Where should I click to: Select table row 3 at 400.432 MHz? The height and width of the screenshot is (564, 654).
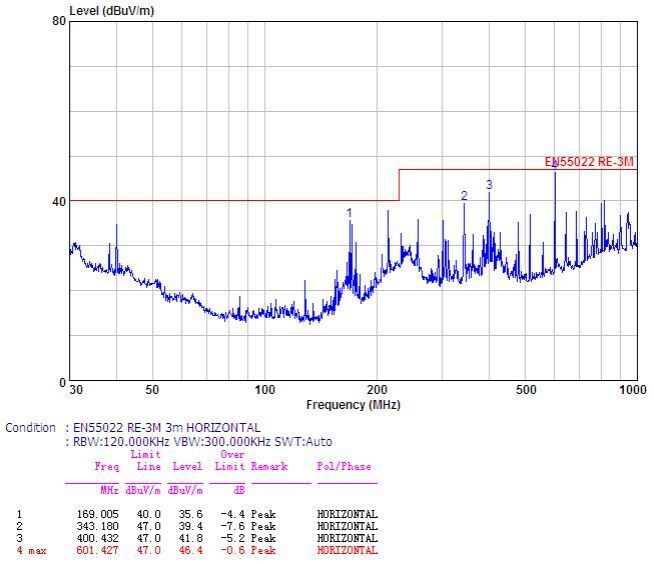pyautogui.click(x=198, y=538)
